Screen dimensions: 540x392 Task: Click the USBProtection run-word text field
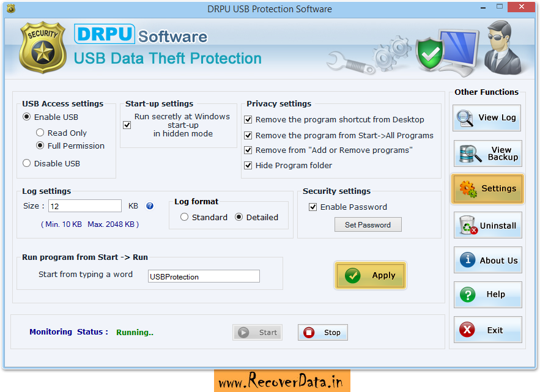point(204,276)
